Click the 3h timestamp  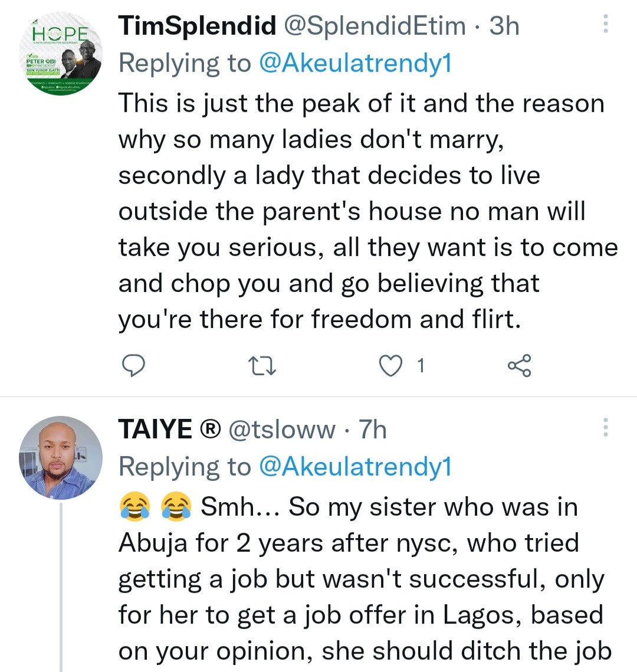coord(504,26)
